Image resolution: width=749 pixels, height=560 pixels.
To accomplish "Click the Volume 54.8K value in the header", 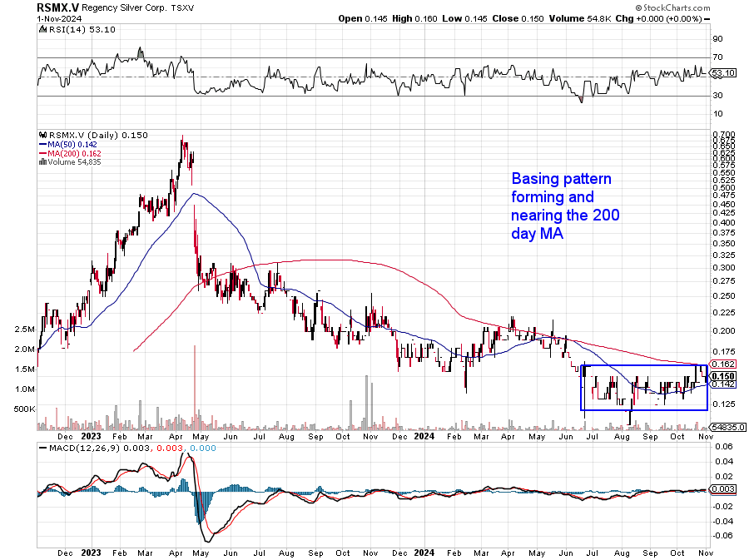I will pos(580,18).
